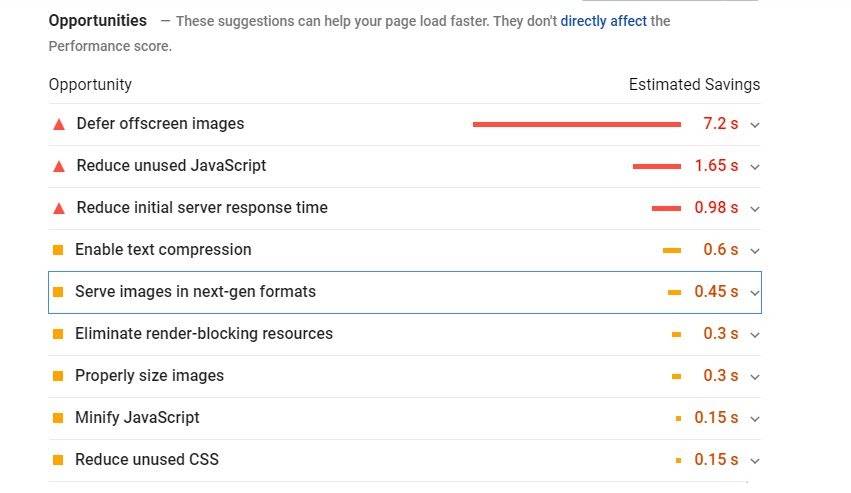
Task: Click the Estimated Savings column header
Action: click(694, 85)
